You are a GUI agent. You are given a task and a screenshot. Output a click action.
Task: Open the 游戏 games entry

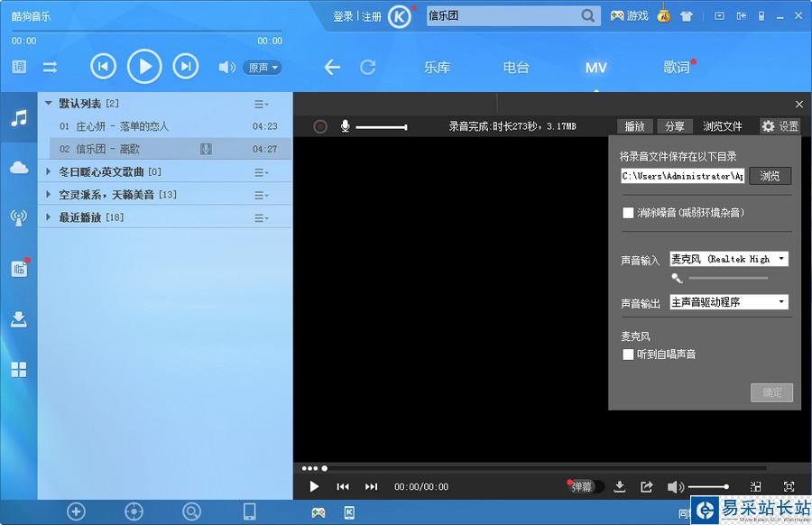629,16
